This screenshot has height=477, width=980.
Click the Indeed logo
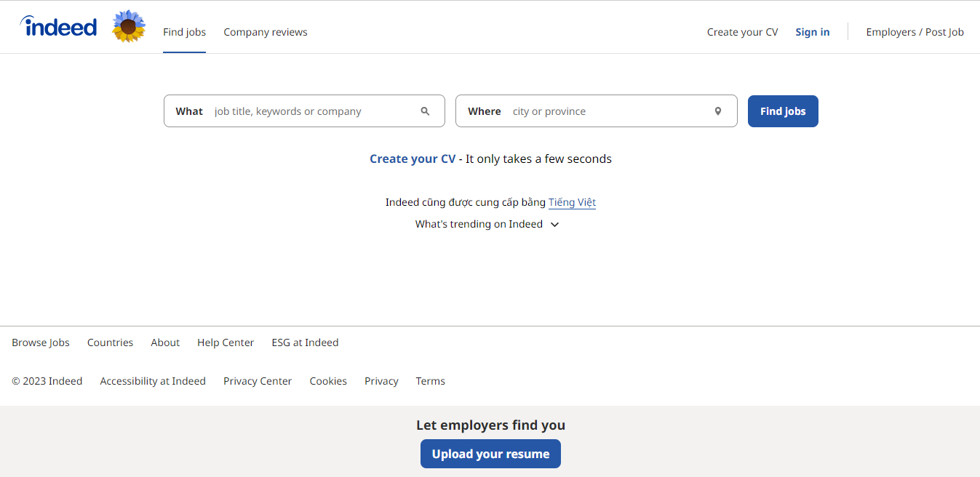click(58, 27)
